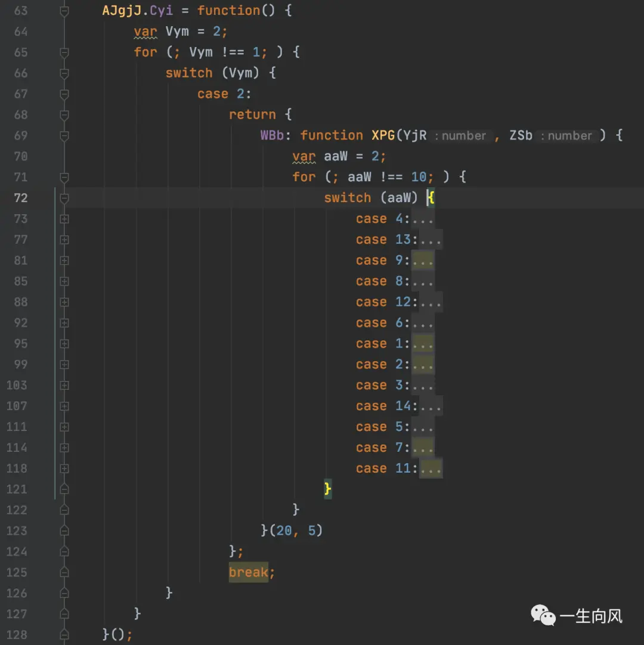Click the folded ellipsis after case 7:
This screenshot has height=645, width=644.
click(423, 448)
